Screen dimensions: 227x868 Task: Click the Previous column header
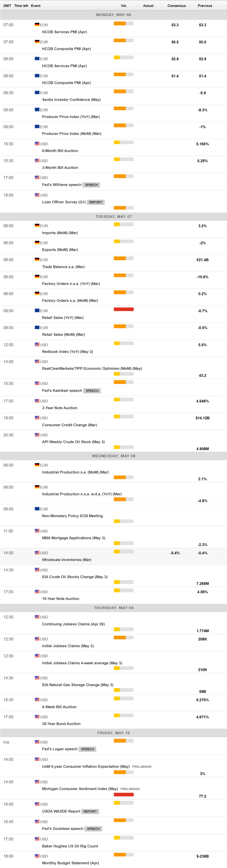tap(205, 6)
